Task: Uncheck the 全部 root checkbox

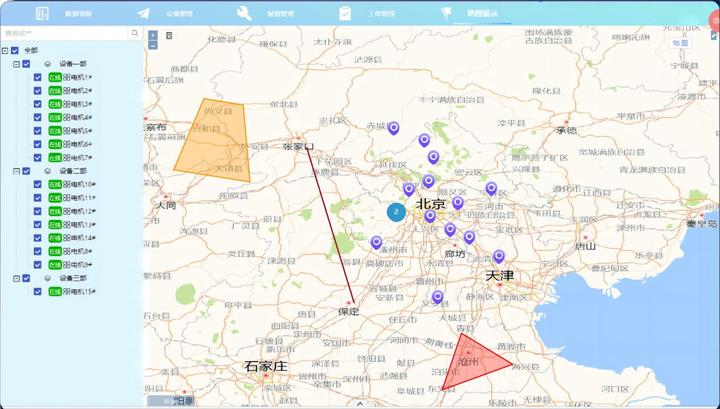Action: pos(15,50)
